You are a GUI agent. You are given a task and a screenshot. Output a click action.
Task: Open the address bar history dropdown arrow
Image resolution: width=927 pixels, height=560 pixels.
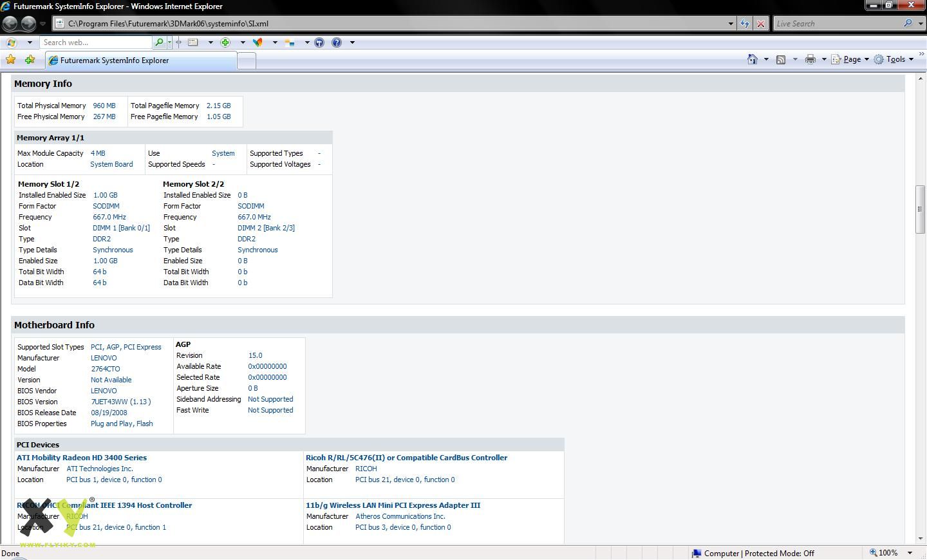tap(731, 24)
